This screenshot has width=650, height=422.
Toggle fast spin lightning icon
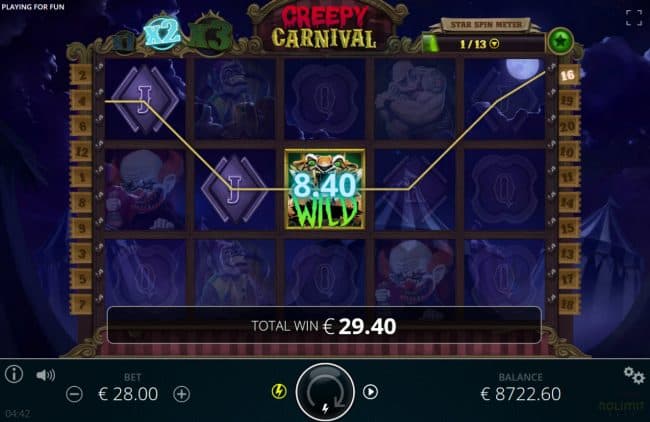pyautogui.click(x=279, y=391)
